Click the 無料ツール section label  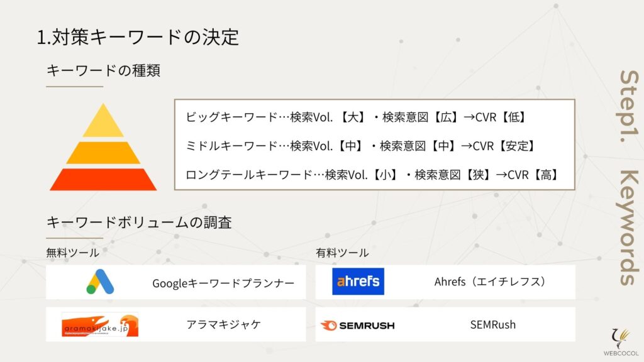pyautogui.click(x=73, y=253)
